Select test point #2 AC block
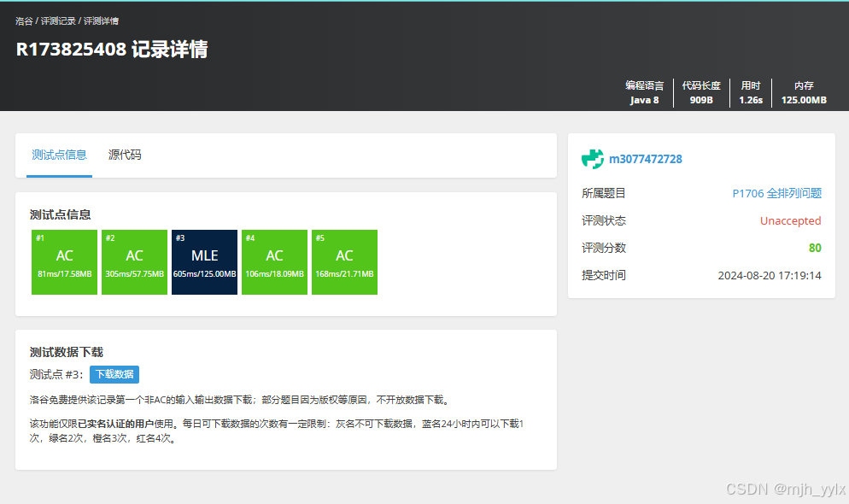The height and width of the screenshot is (504, 849). pos(134,262)
